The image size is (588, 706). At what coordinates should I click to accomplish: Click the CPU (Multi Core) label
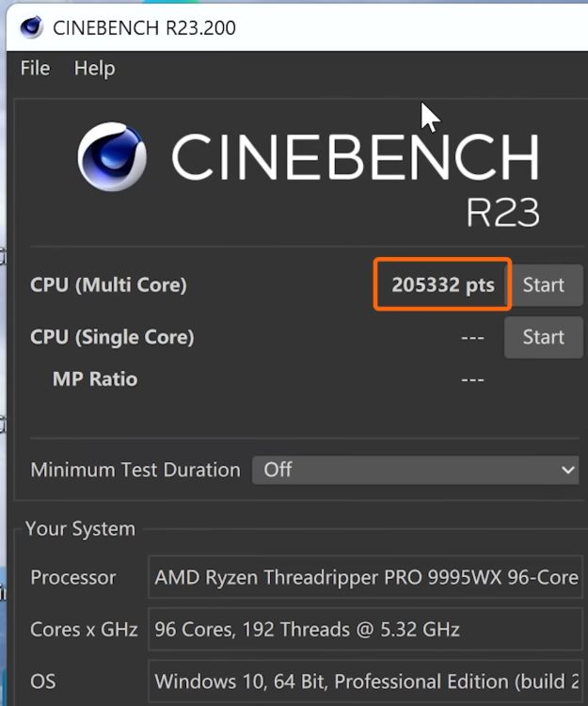pos(108,285)
